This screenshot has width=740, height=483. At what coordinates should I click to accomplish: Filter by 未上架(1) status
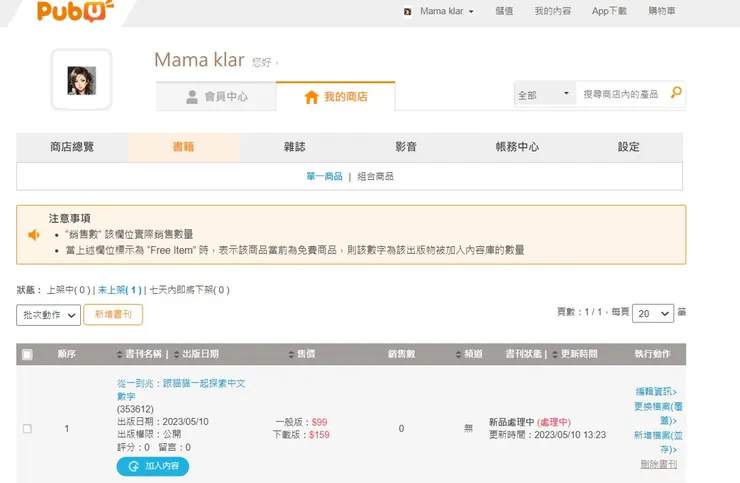coord(120,290)
